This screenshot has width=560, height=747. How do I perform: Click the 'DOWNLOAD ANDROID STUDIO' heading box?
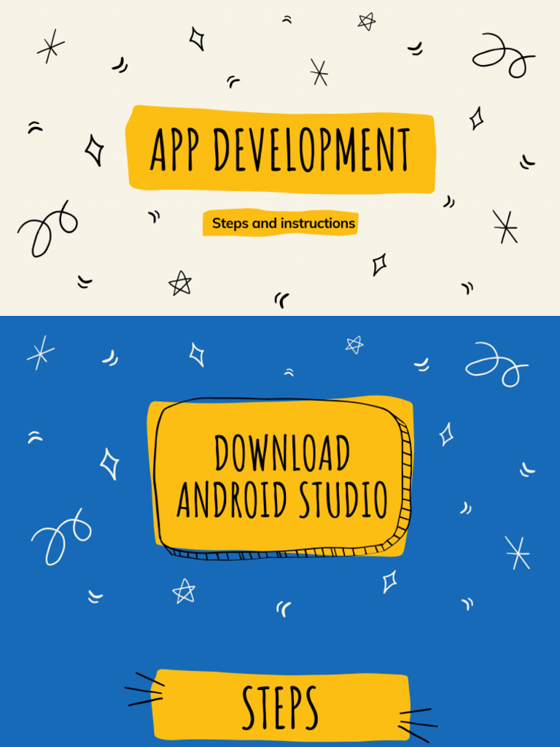pyautogui.click(x=281, y=479)
